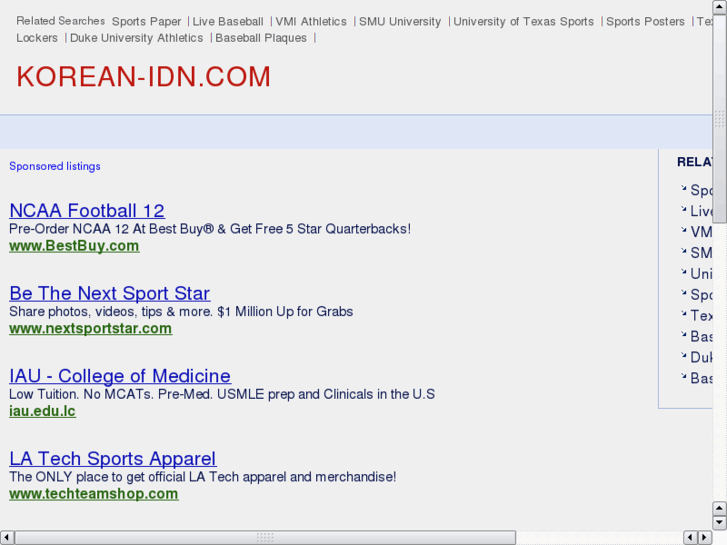This screenshot has width=727, height=545.
Task: Click the sidebar bullet icon next to Uni
Action: coord(683,272)
